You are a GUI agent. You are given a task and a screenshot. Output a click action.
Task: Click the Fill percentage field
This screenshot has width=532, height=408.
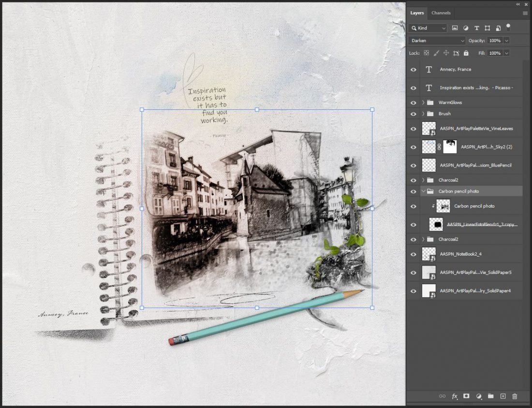click(x=495, y=53)
